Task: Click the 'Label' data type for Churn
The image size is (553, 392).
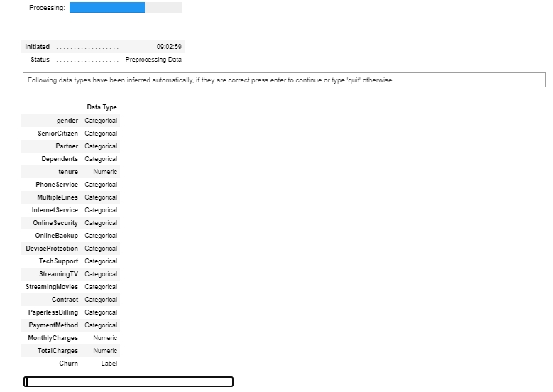Action: (x=109, y=364)
